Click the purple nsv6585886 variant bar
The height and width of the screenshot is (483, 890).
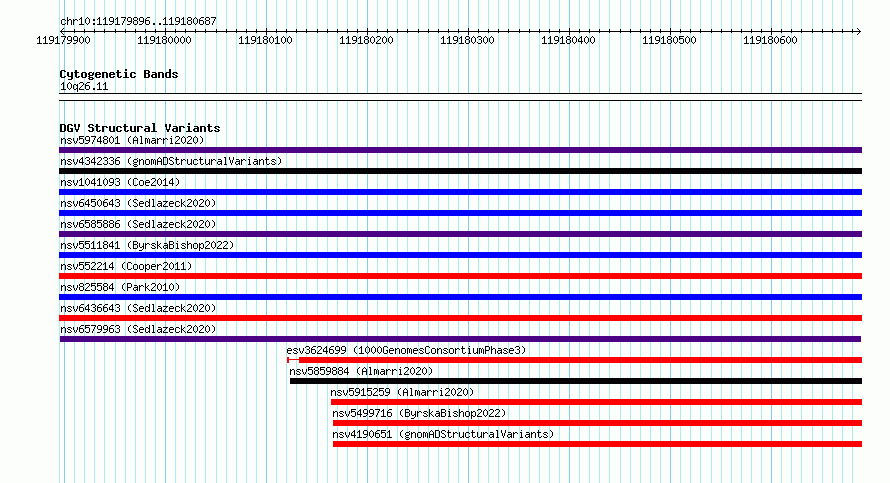[460, 234]
